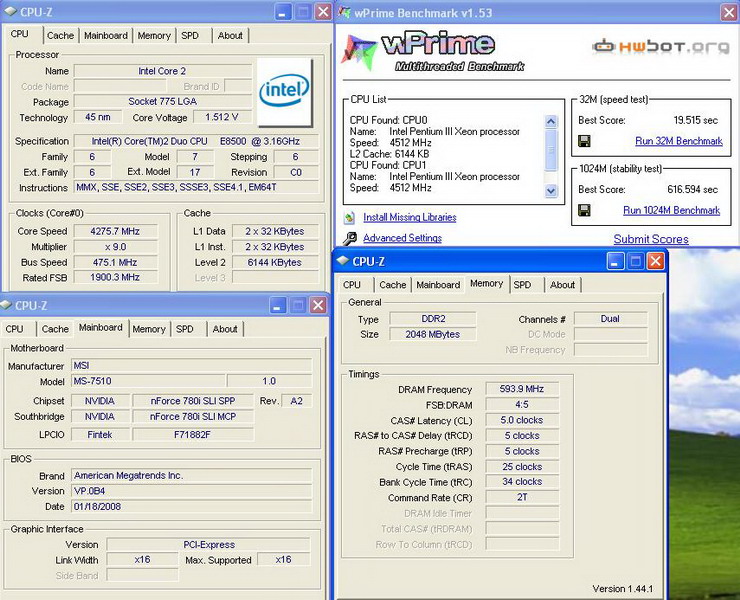The width and height of the screenshot is (740, 600).
Task: Click the Advanced Settings wrench icon
Action: coord(349,238)
